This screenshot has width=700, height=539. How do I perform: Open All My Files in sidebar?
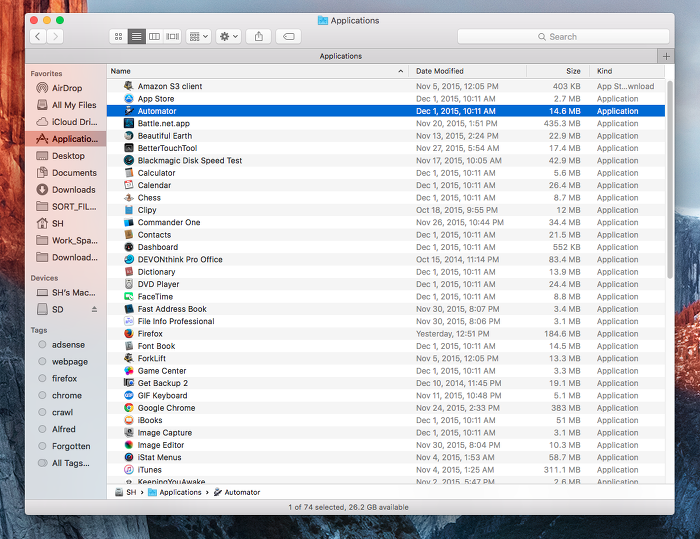[x=67, y=105]
